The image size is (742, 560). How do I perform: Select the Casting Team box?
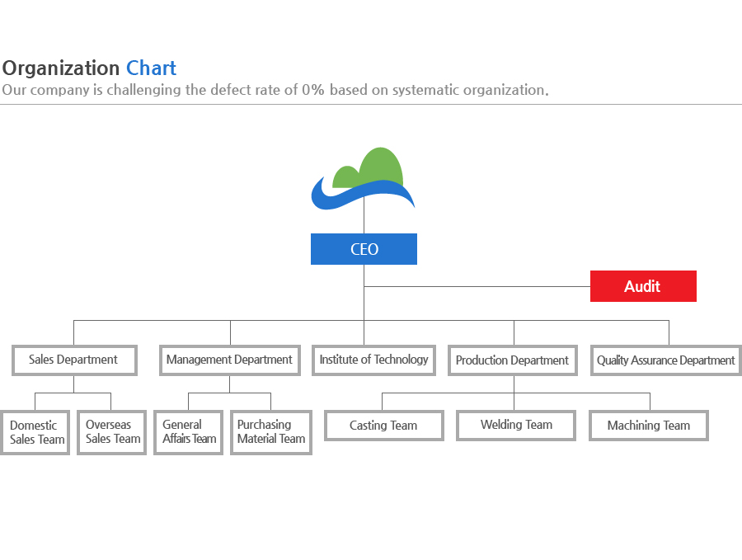(383, 425)
